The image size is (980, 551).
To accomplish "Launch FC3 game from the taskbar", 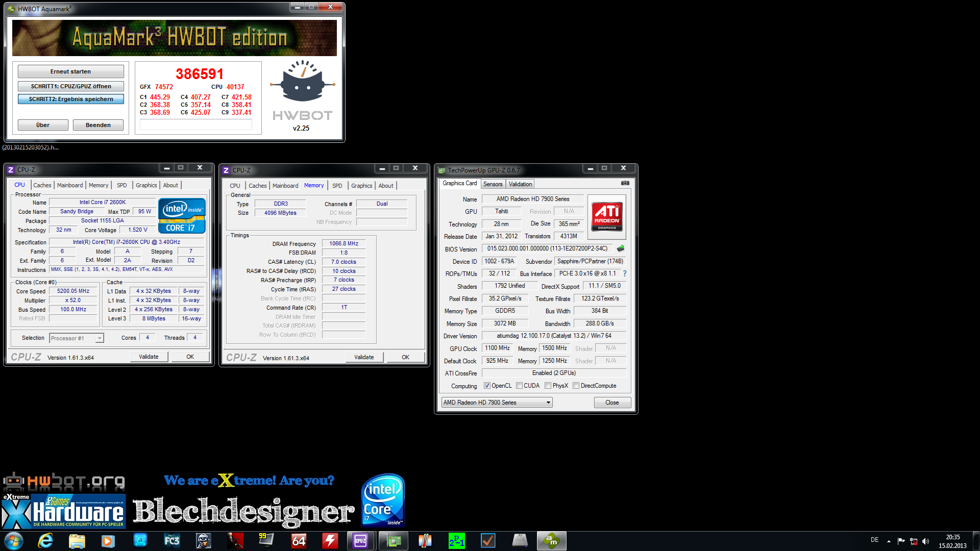I will coord(171,541).
